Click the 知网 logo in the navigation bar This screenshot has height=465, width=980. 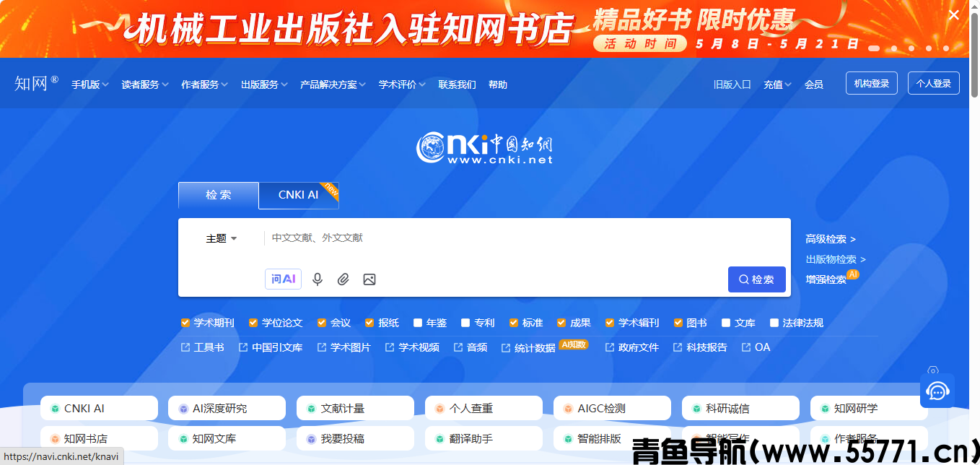pos(36,83)
